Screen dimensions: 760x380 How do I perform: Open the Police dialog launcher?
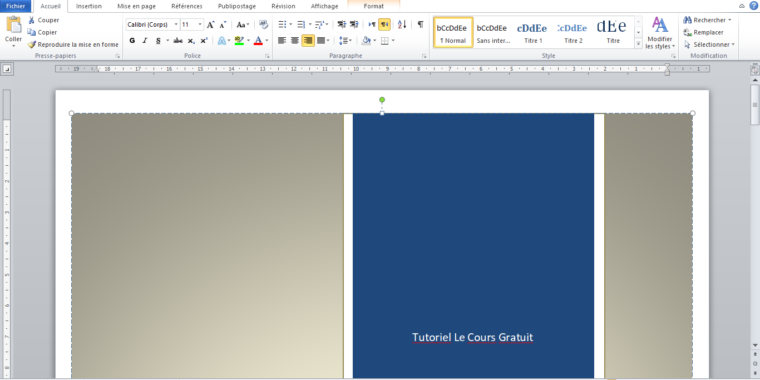(x=267, y=56)
